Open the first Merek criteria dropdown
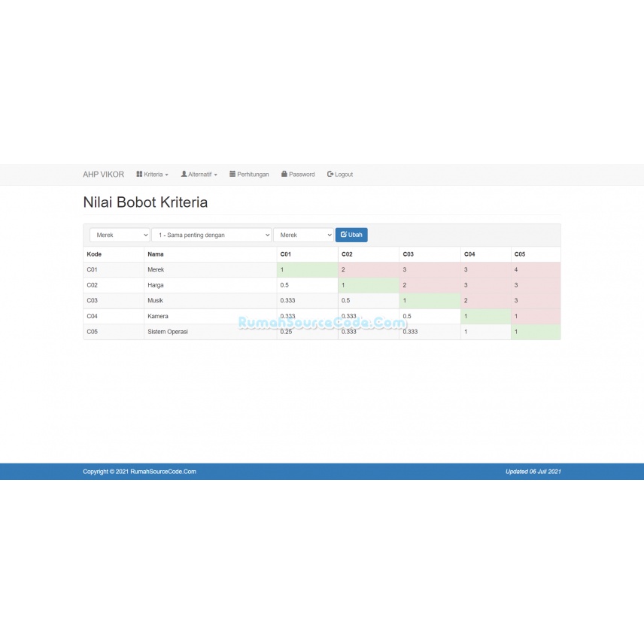The image size is (644, 644). click(x=120, y=235)
